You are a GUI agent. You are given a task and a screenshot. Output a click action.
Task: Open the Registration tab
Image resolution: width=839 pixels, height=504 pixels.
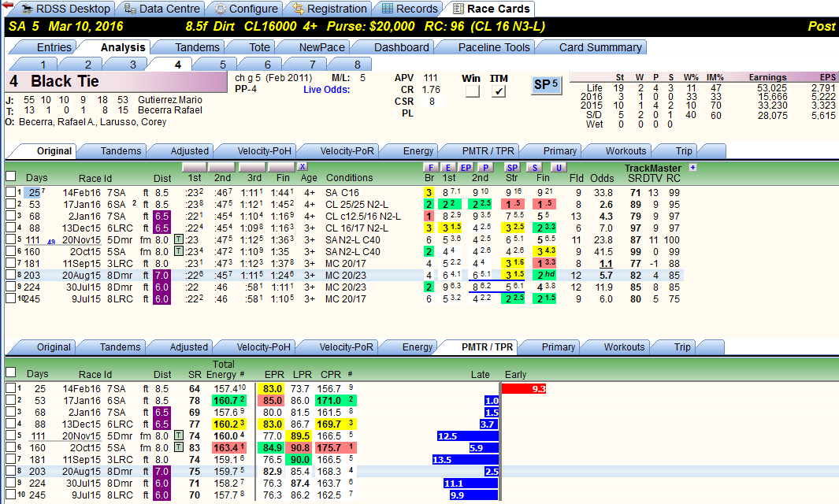(x=329, y=9)
